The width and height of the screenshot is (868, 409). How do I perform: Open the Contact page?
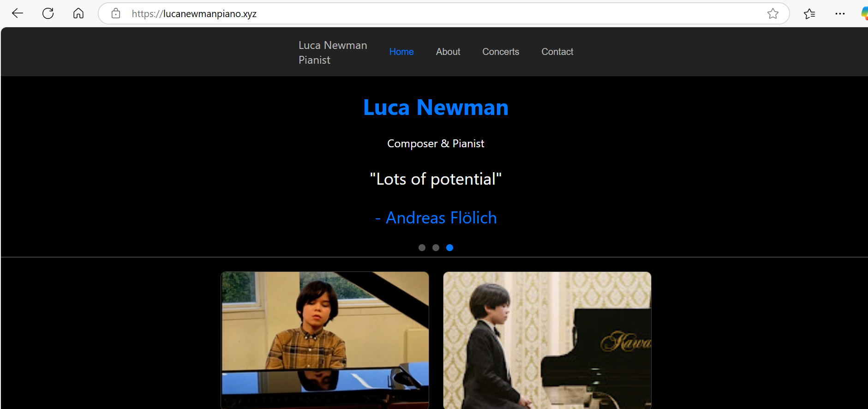point(557,52)
